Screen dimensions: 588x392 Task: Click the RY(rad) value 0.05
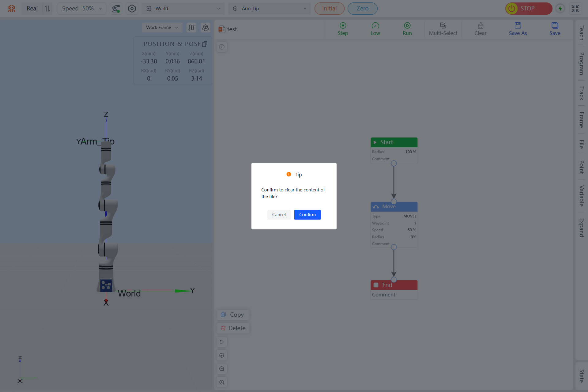pyautogui.click(x=172, y=79)
